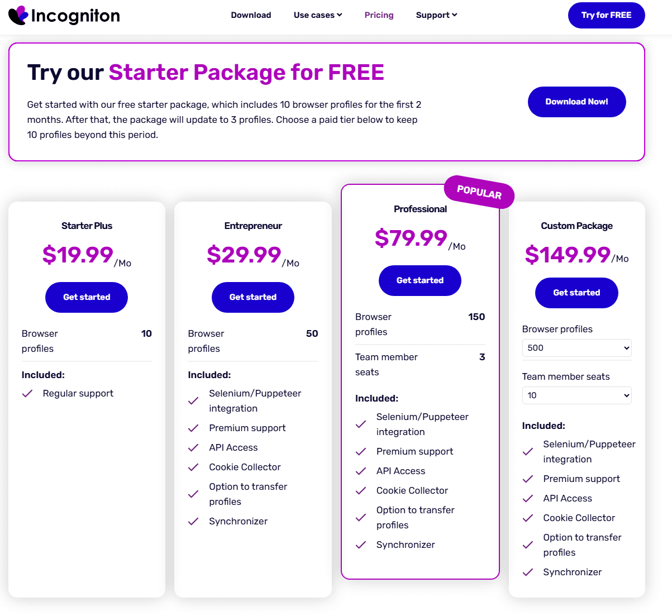672x616 pixels.
Task: Expand the Support menu
Action: 436,15
